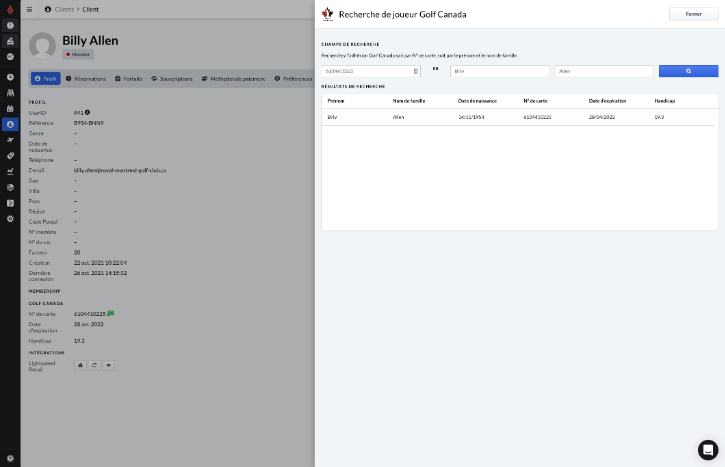This screenshot has width=725, height=467.
Task: Open the chat support bubble
Action: pos(707,449)
